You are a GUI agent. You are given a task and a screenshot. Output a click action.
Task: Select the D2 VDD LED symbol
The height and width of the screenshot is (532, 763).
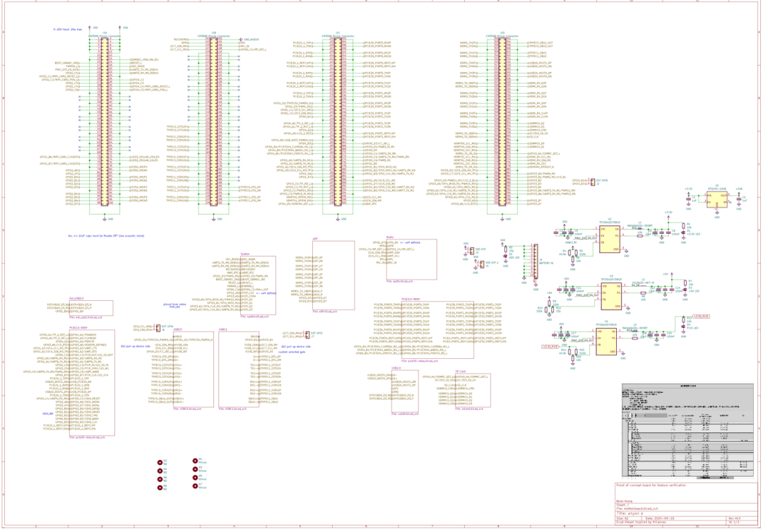[506, 256]
